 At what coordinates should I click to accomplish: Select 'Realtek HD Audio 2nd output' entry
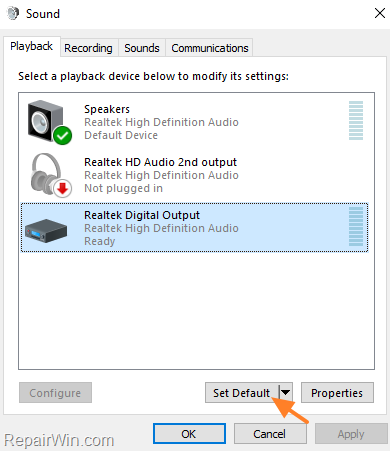pyautogui.click(x=194, y=175)
